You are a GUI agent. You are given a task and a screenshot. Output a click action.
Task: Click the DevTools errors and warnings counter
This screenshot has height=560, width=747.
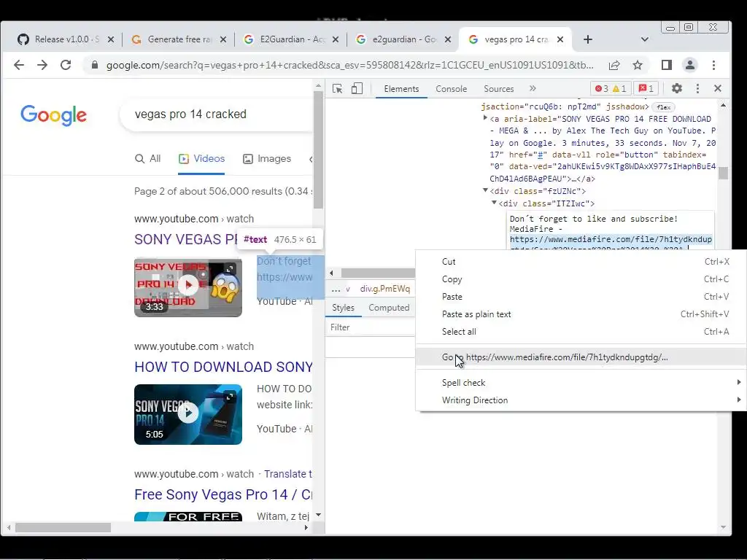point(611,88)
